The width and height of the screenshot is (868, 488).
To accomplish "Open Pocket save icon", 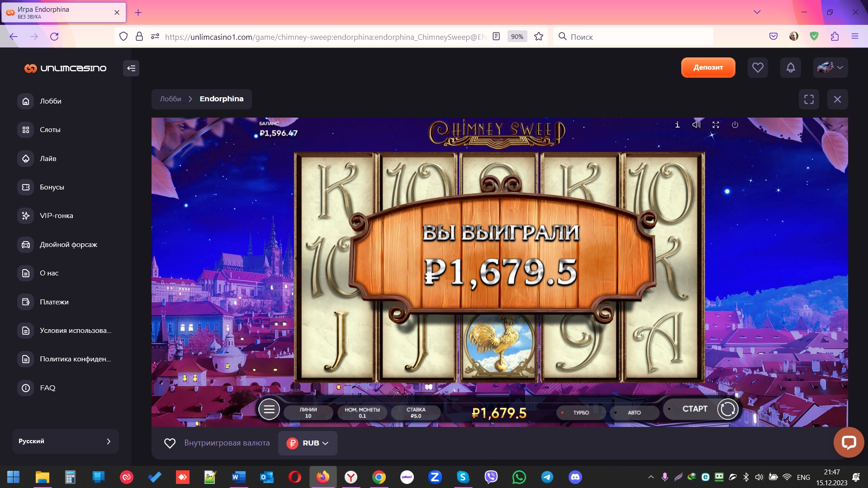I will 773,37.
